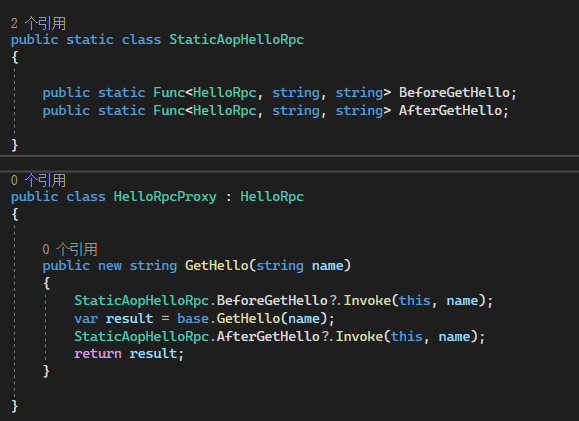Open "0 个引用" above the GetHello method
Screen dimensions: 579x421
[70, 250]
